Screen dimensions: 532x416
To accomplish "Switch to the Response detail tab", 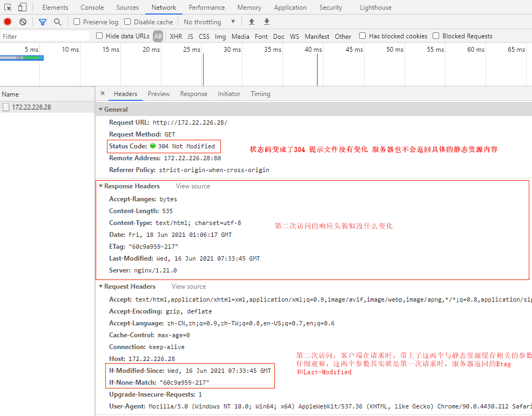I will pyautogui.click(x=194, y=94).
